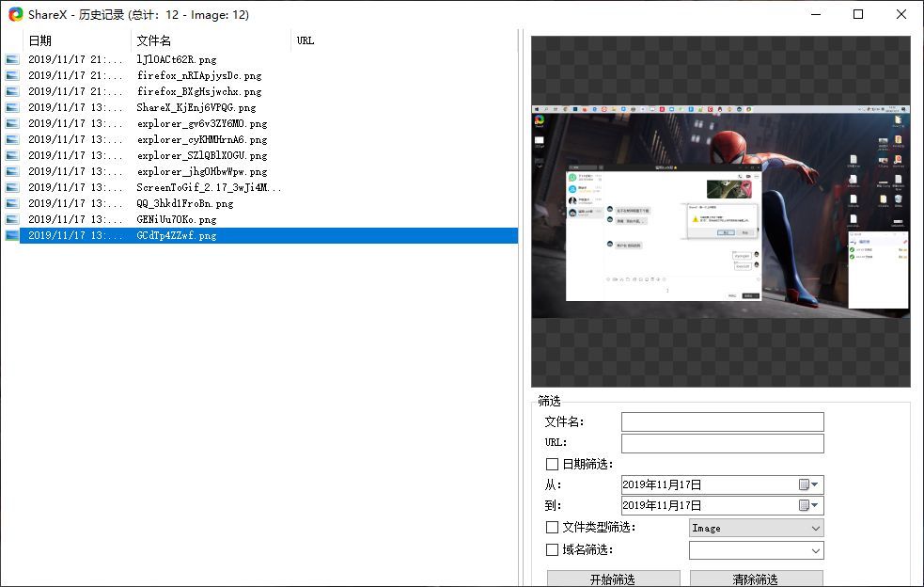Enable the 日期筛选 checkbox
This screenshot has height=587, width=924.
coord(552,465)
